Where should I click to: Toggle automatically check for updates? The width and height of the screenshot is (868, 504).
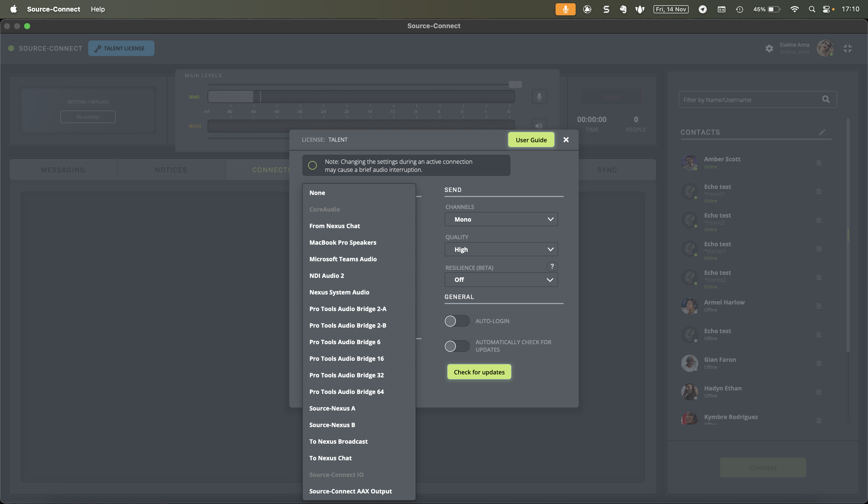pos(457,346)
